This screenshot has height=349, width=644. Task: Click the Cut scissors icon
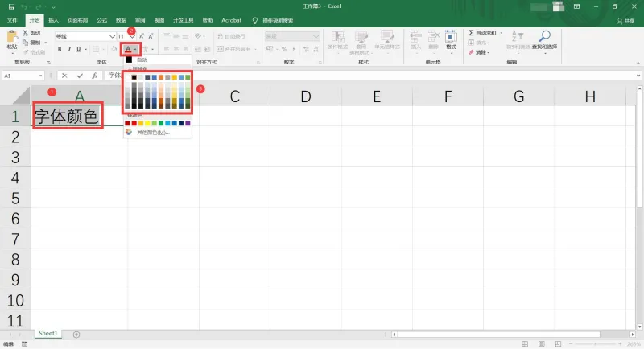point(26,33)
